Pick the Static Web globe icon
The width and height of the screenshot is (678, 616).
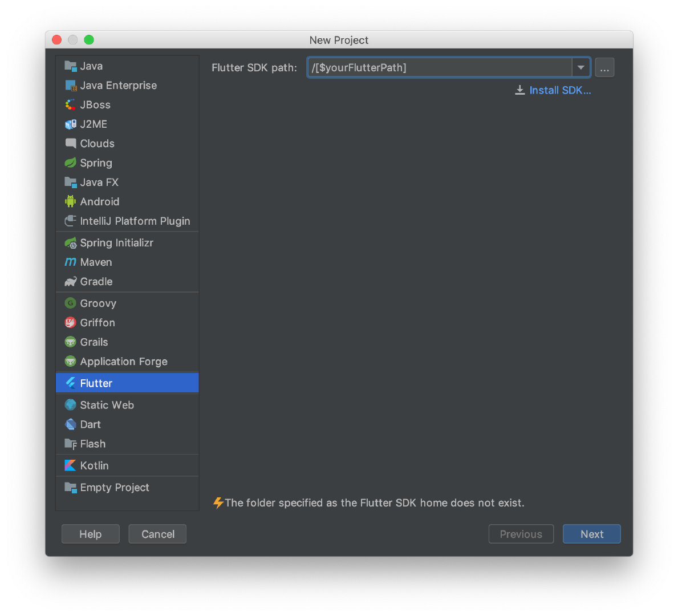[71, 405]
